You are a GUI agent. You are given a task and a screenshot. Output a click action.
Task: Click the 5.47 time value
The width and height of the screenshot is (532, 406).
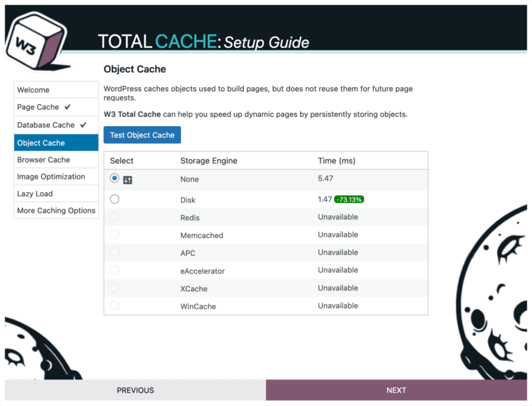tap(325, 178)
